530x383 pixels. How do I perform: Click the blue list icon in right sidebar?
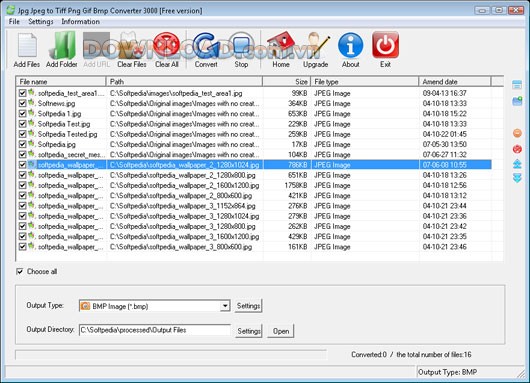pyautogui.click(x=517, y=85)
